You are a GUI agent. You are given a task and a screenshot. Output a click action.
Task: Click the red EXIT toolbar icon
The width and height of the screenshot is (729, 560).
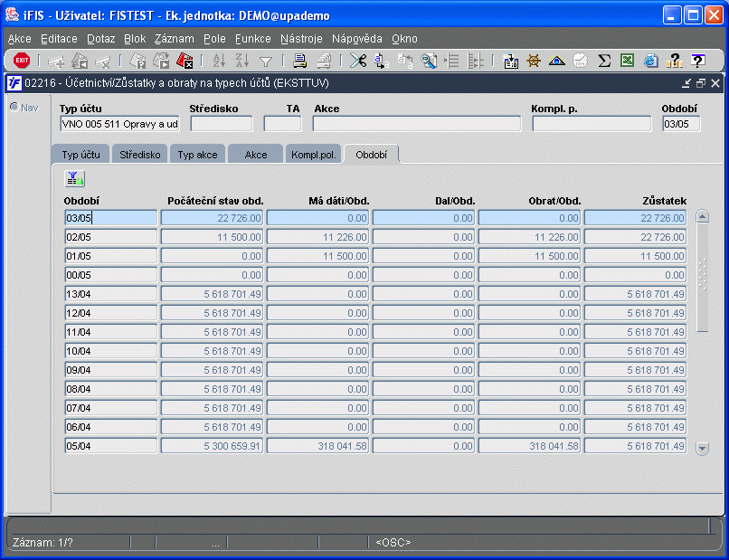(x=22, y=61)
